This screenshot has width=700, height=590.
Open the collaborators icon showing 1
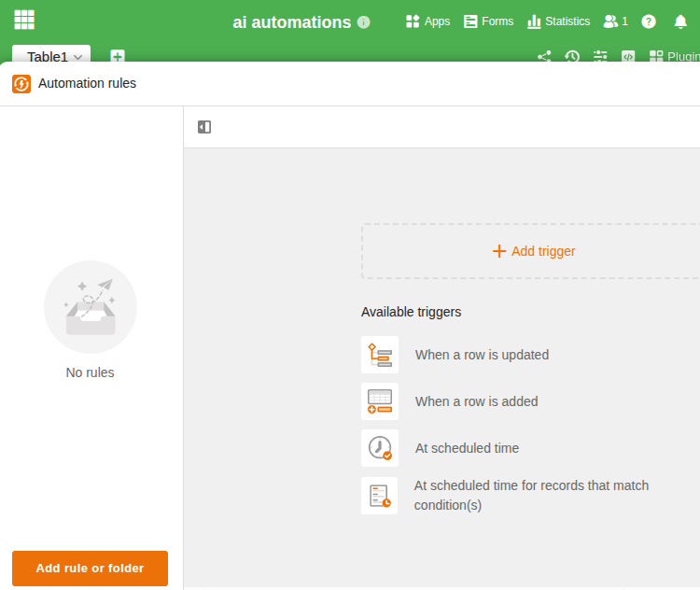pyautogui.click(x=615, y=21)
